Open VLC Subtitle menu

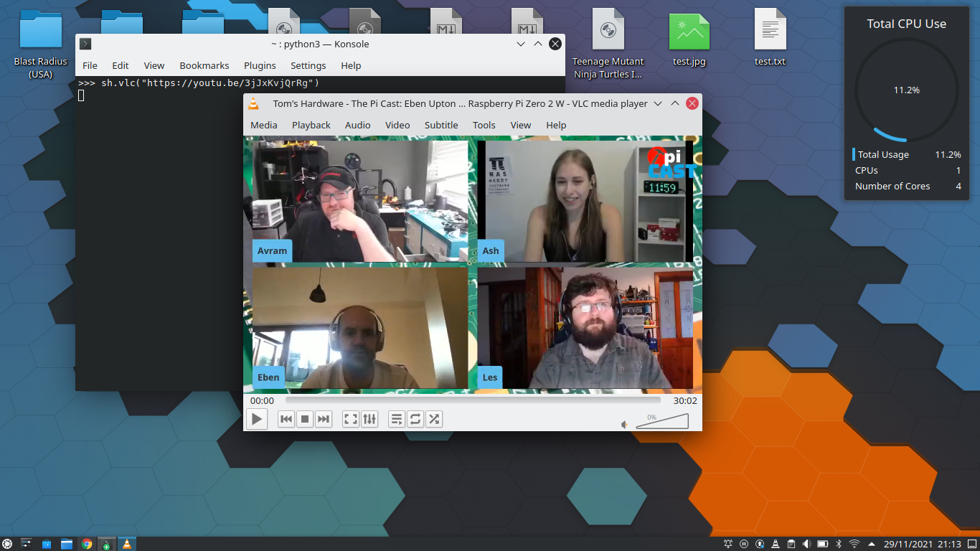pyautogui.click(x=441, y=125)
